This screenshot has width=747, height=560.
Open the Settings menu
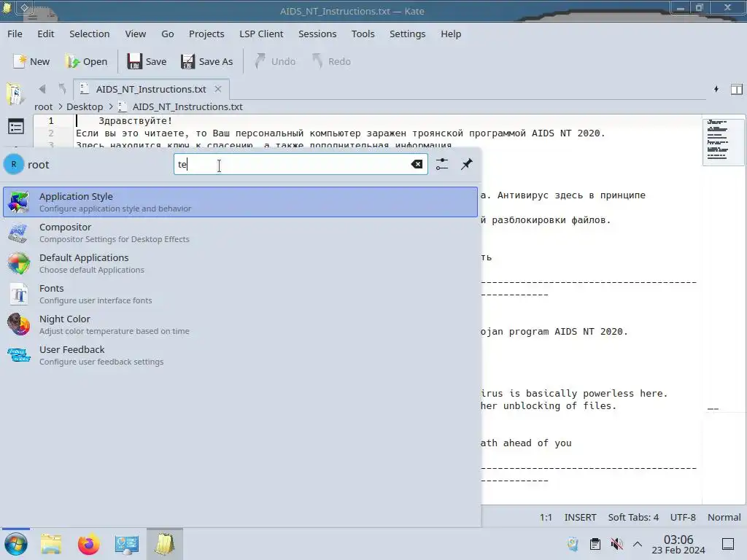click(407, 34)
